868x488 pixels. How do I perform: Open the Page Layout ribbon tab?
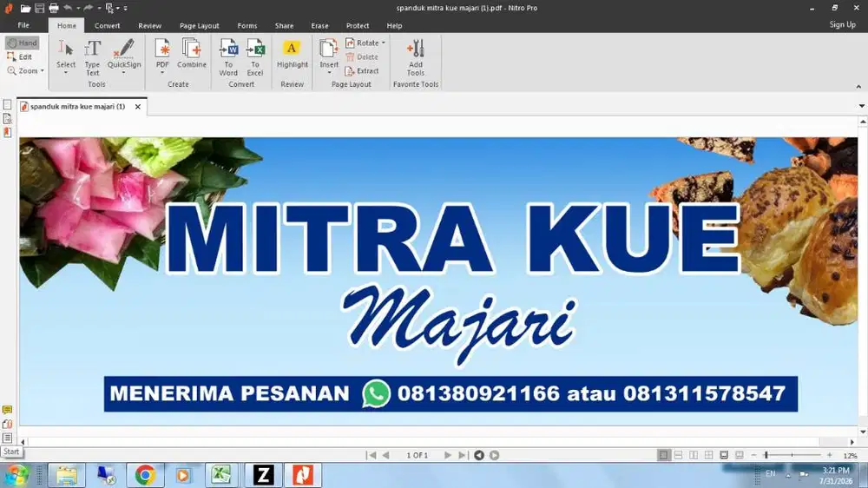(200, 26)
